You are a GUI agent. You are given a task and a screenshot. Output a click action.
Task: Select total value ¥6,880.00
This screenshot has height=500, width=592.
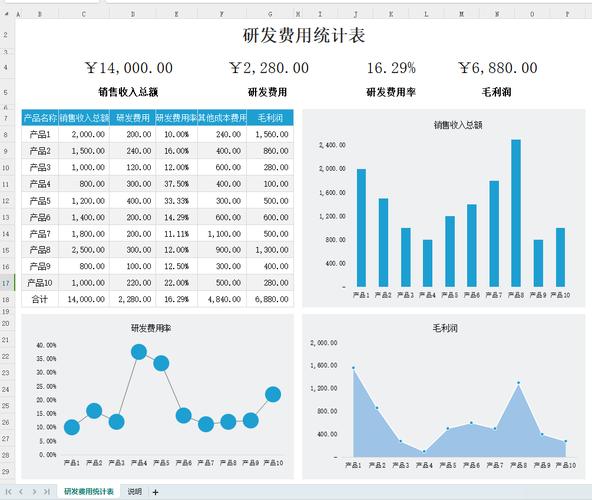498,68
